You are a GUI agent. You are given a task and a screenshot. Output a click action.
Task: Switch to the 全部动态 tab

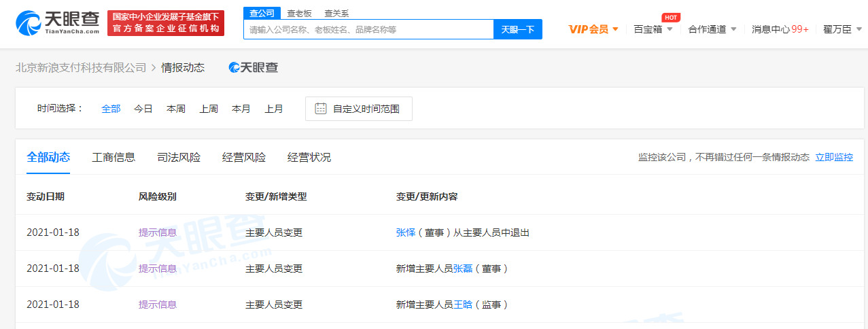coord(48,157)
